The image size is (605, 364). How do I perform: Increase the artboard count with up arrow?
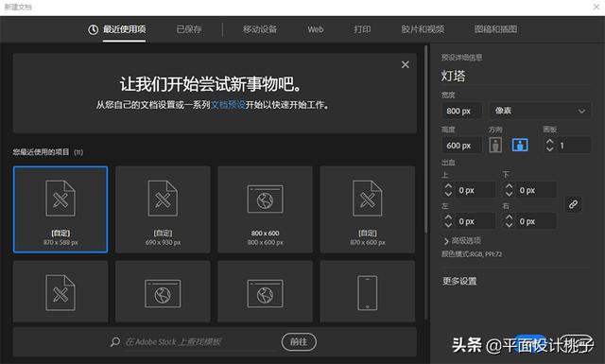coord(550,141)
